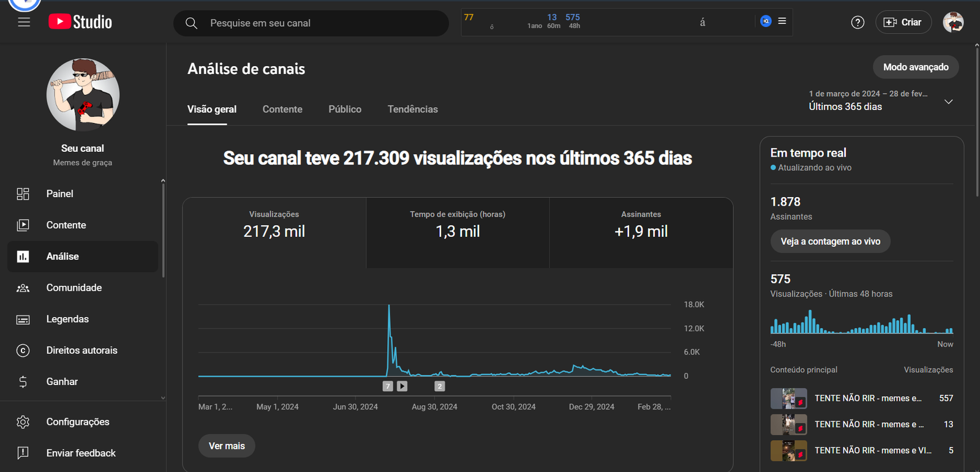Select the Visualizações metric card

coord(274,233)
